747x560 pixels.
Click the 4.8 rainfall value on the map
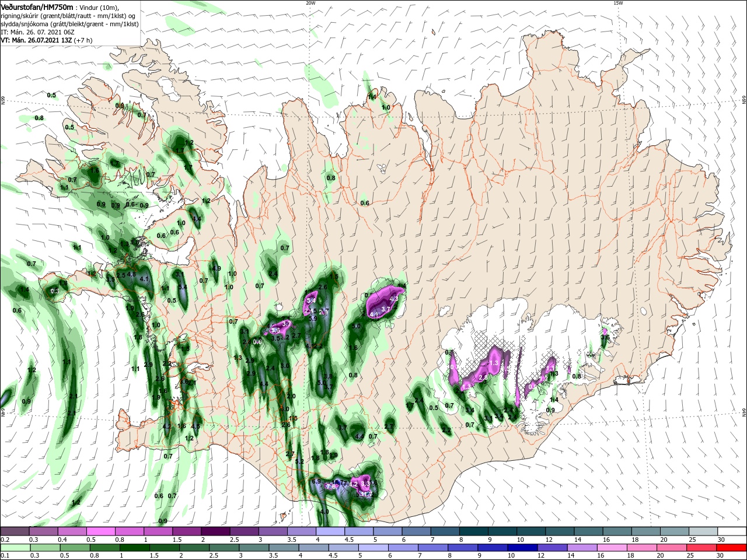tap(131, 274)
